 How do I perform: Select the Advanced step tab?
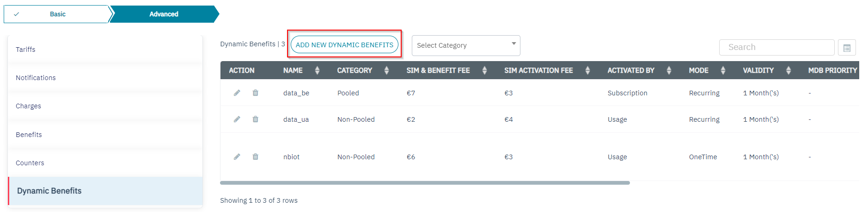(x=164, y=14)
